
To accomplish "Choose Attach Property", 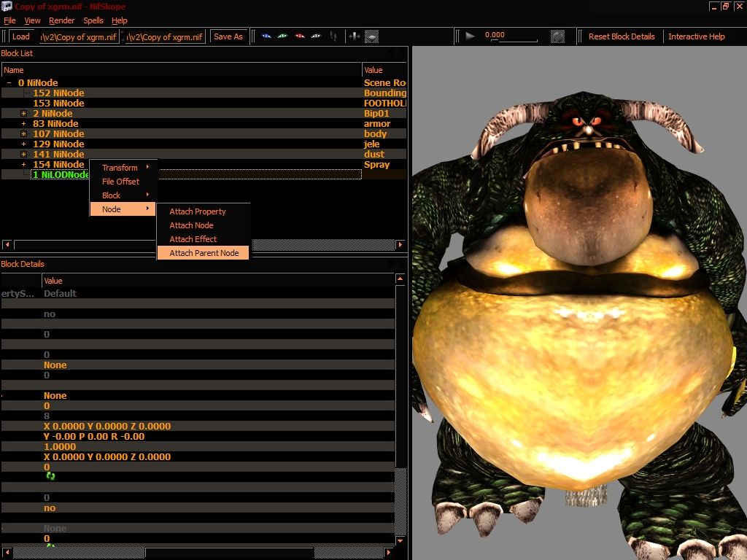I will (203, 211).
